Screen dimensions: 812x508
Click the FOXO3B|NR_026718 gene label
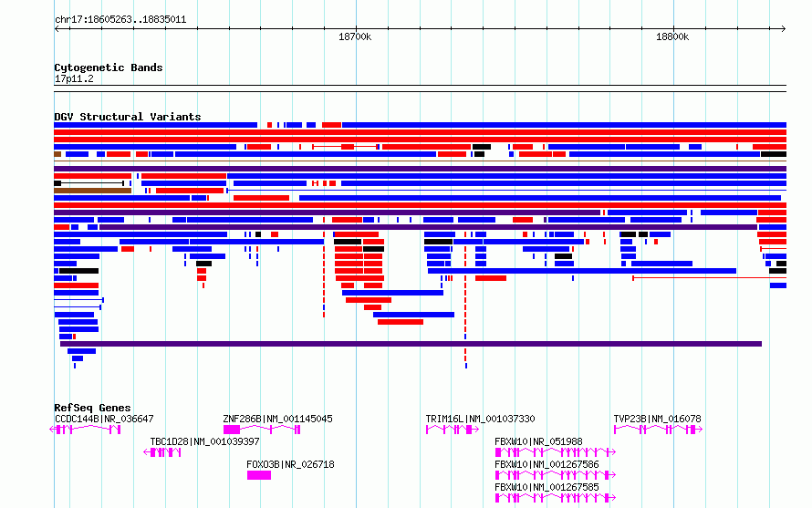pyautogui.click(x=290, y=464)
